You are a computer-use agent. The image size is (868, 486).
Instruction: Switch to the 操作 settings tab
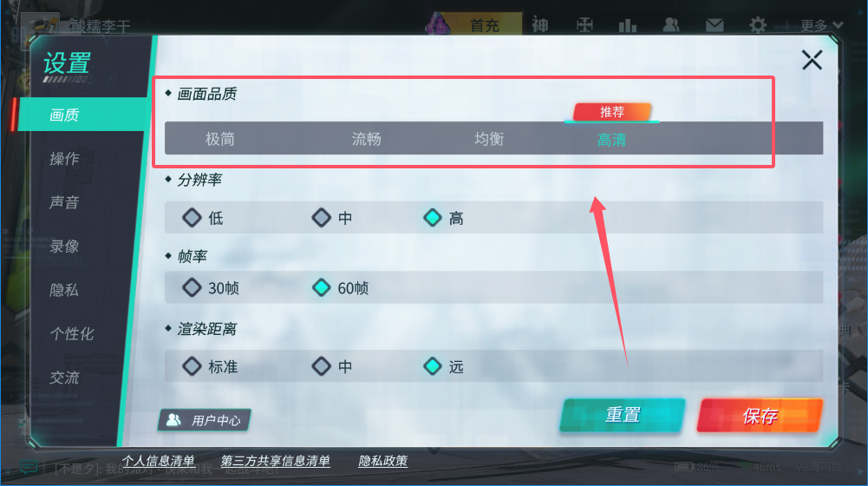click(64, 159)
